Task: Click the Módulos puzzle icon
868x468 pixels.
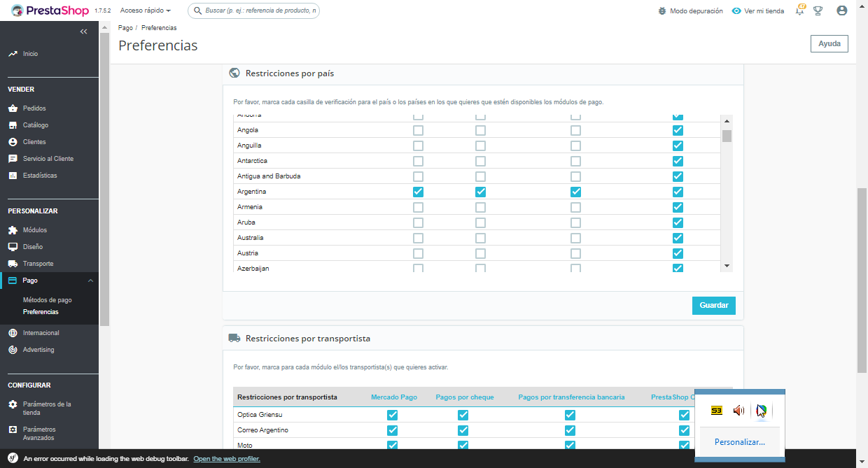Action: click(13, 230)
